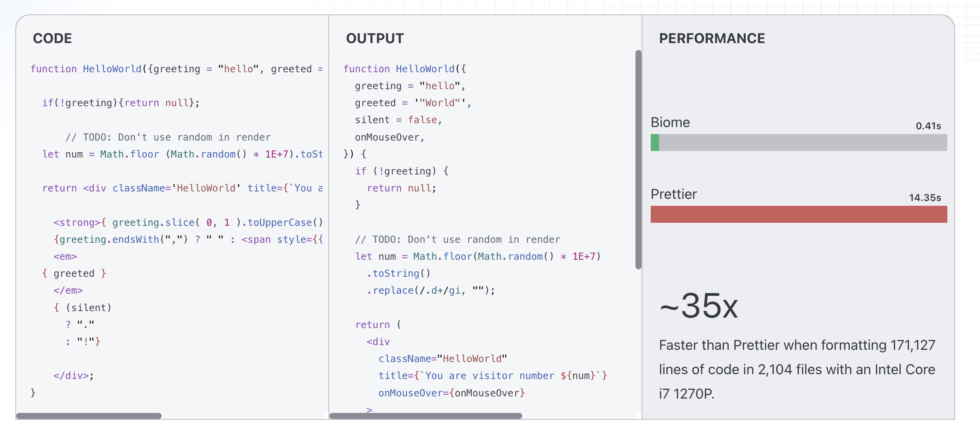Click the PERFORMANCE panel heading
Screen dimensions: 980x429
click(712, 38)
